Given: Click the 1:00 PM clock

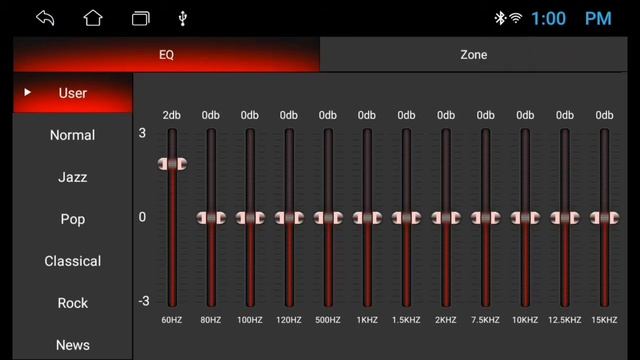Looking at the screenshot, I should coord(571,18).
